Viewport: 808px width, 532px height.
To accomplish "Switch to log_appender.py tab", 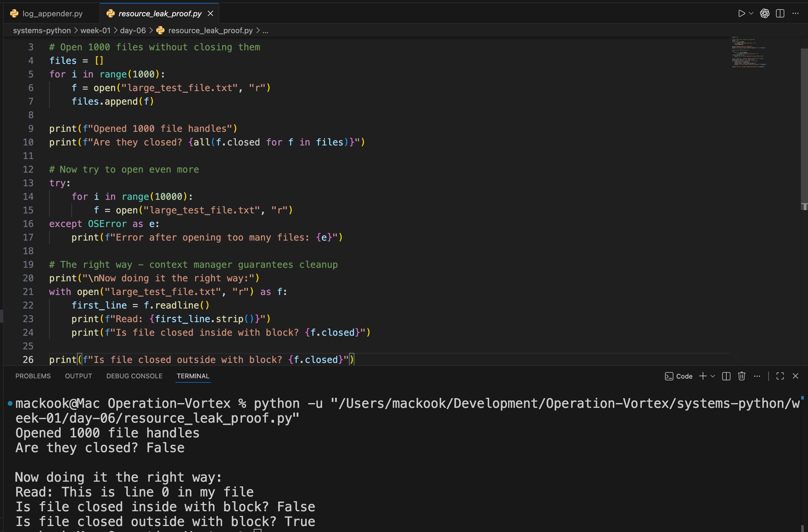I will (52, 13).
